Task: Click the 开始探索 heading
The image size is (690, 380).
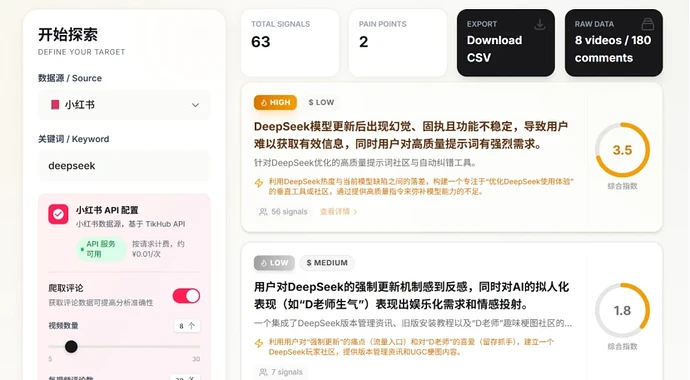Action: pyautogui.click(x=68, y=34)
